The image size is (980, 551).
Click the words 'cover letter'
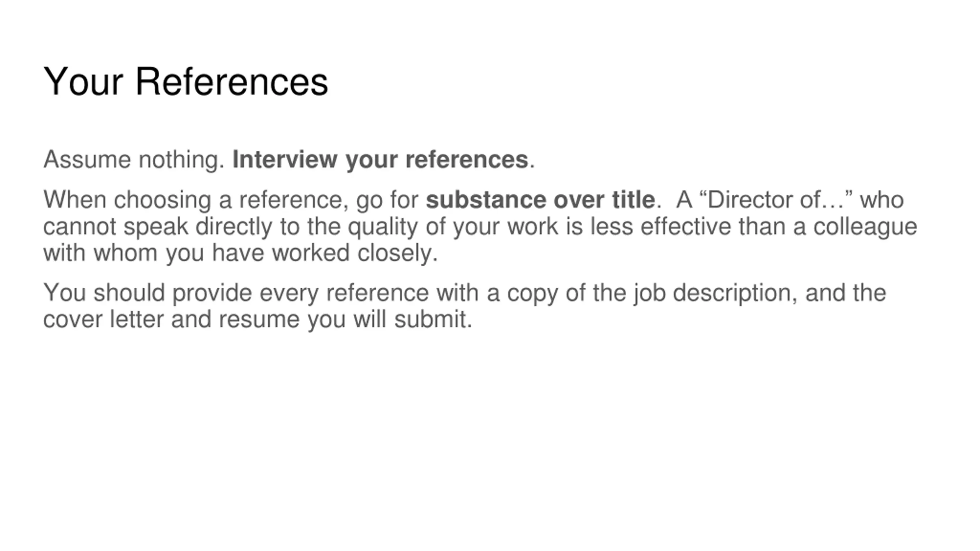pos(103,319)
